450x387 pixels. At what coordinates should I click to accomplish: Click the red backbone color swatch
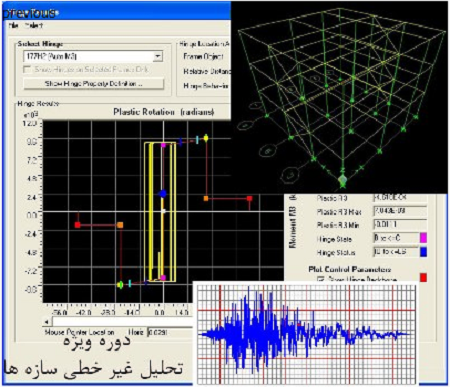(x=423, y=278)
